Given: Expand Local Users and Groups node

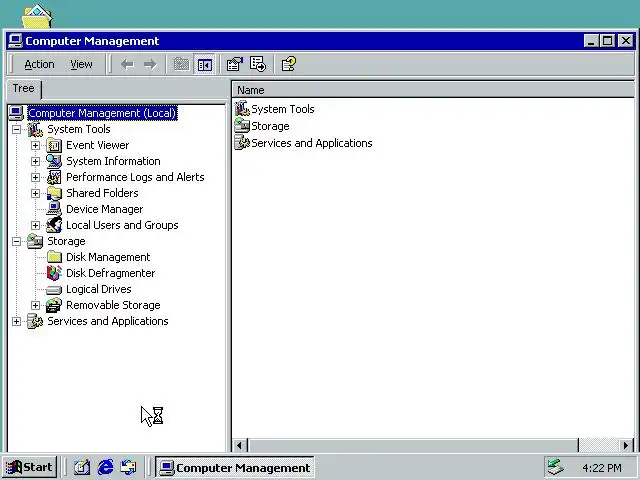Looking at the screenshot, I should click(36, 225).
